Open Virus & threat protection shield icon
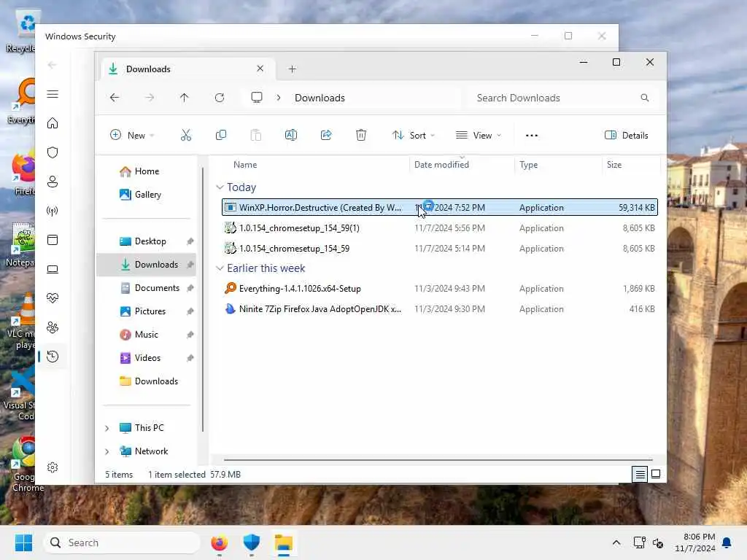 (x=53, y=152)
